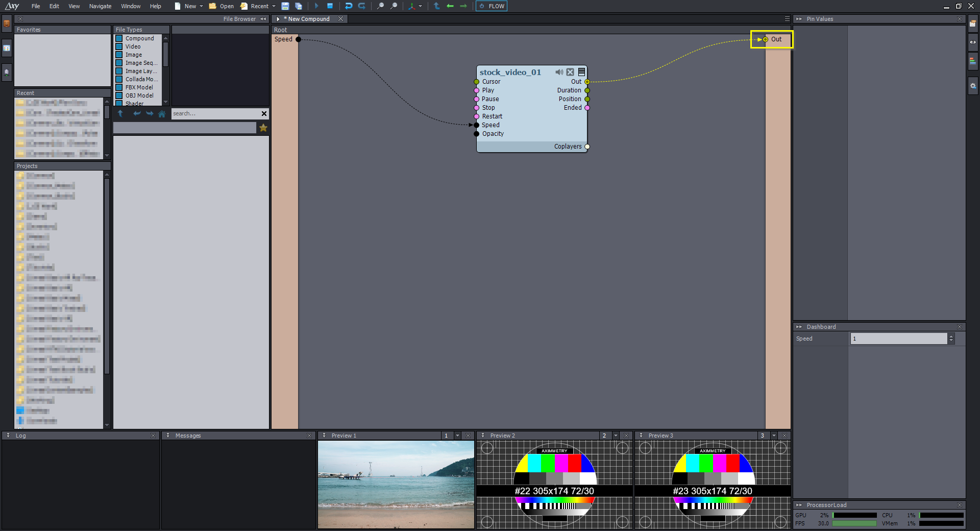980x531 pixels.
Task: Click the play triangle beside New Compound tab
Action: tap(278, 19)
